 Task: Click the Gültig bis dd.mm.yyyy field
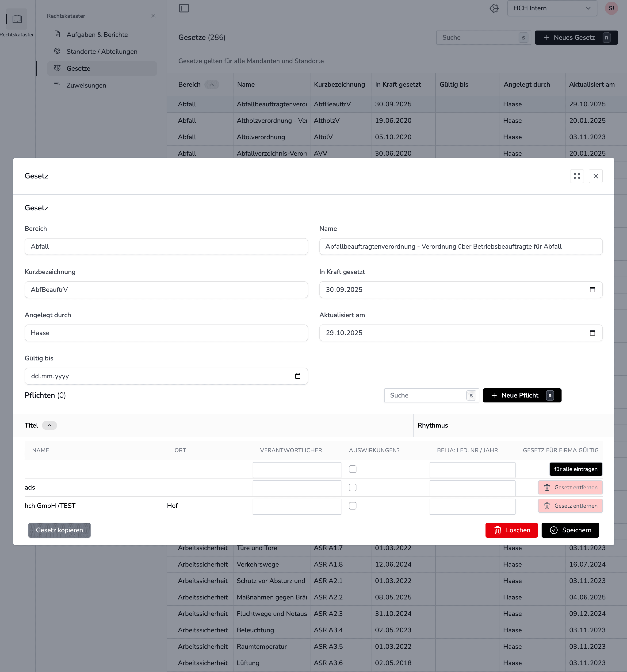click(x=166, y=376)
